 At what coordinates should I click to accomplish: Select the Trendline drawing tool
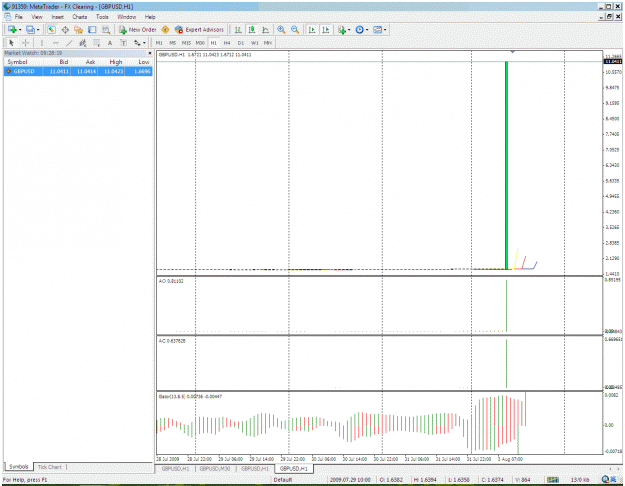pos(69,43)
